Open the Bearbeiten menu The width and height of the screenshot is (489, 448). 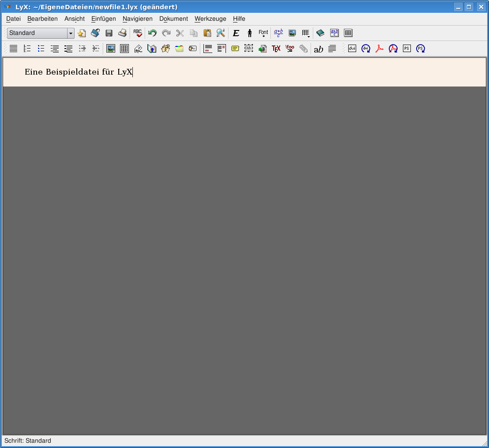click(42, 19)
